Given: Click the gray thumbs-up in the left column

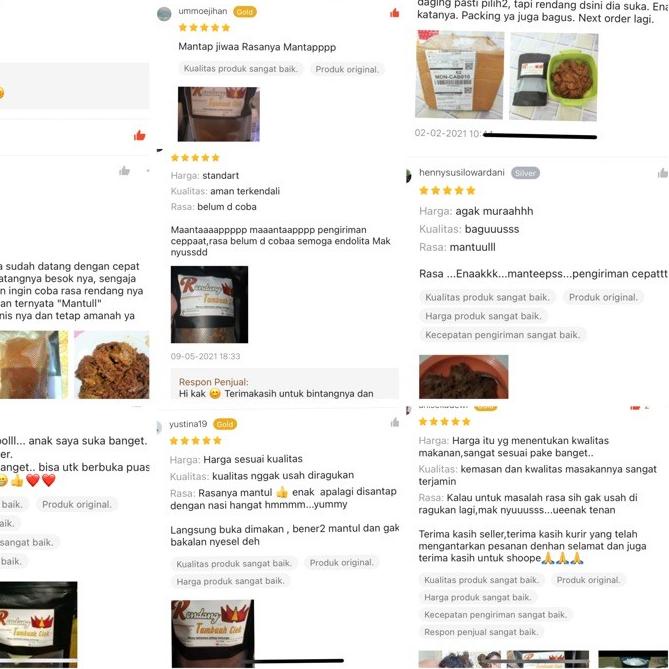Looking at the screenshot, I should click(x=125, y=171).
